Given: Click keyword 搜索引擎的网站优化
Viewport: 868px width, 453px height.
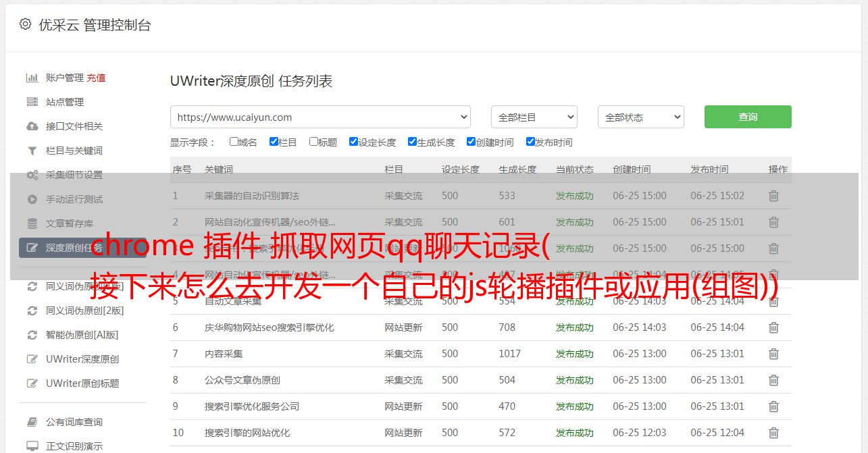Looking at the screenshot, I should click(x=247, y=433).
